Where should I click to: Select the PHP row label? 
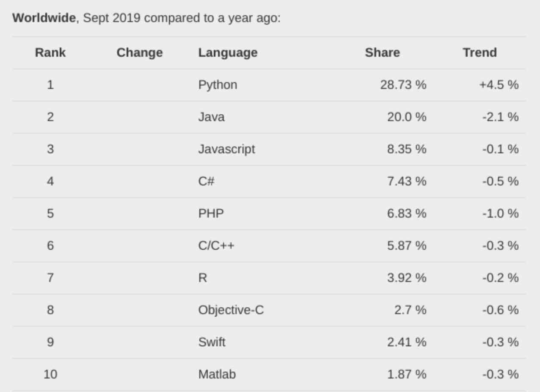(211, 213)
